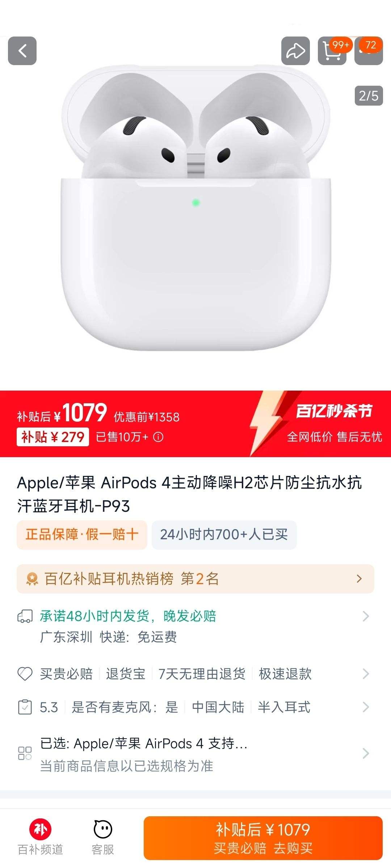Tap 补贴后¥1079 去购买 button
Screen dimensions: 391x868
point(263,838)
